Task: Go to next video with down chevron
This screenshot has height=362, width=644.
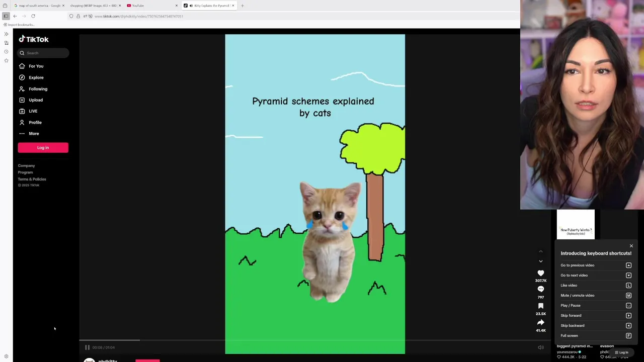Action: 541,261
